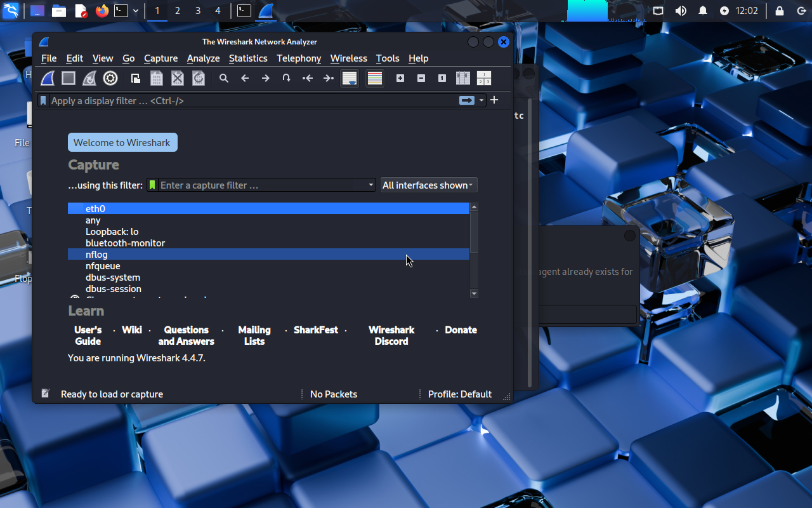Image resolution: width=812 pixels, height=508 pixels.
Task: Open display filter history dropdown arrow
Action: [481, 100]
